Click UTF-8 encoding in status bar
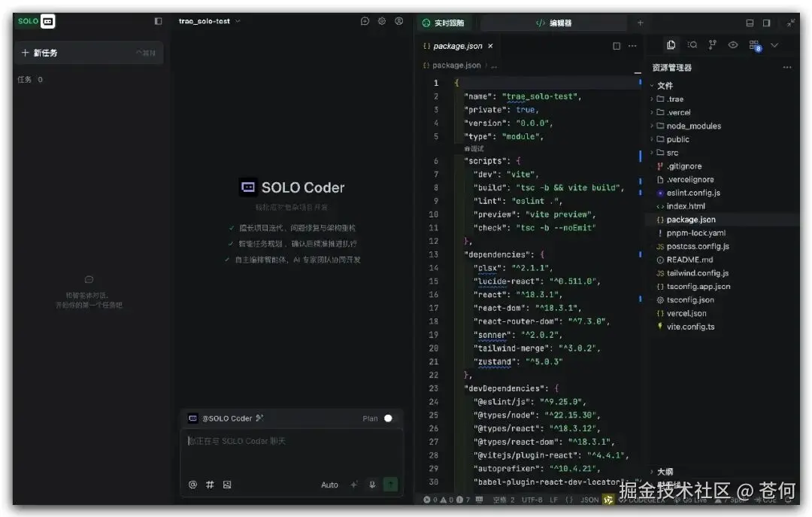 coord(532,500)
